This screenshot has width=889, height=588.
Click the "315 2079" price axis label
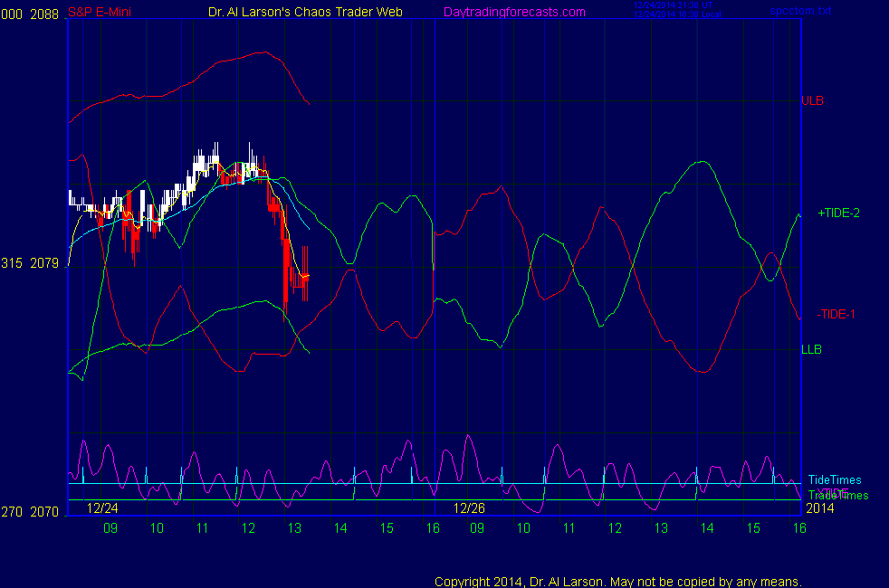[x=30, y=263]
